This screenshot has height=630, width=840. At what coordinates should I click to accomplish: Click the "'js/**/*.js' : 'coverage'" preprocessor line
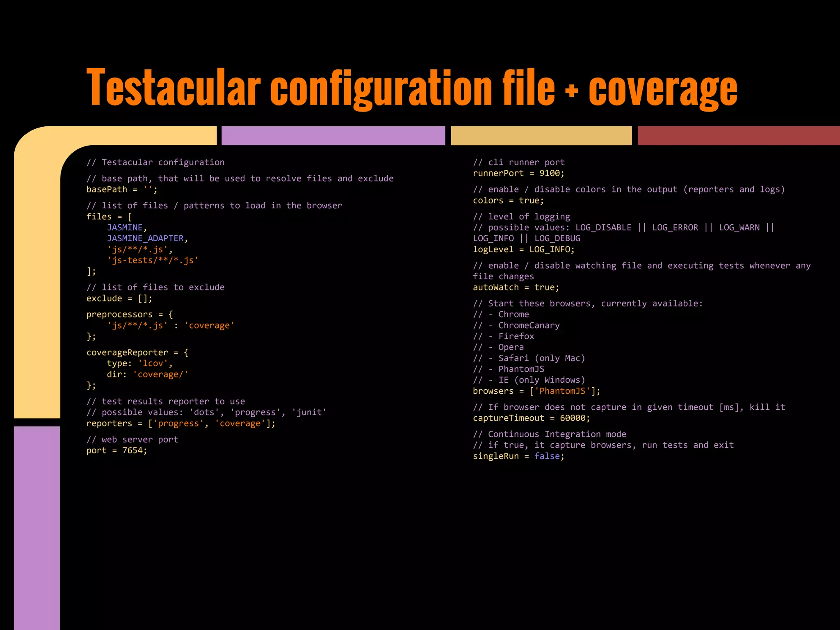(171, 326)
